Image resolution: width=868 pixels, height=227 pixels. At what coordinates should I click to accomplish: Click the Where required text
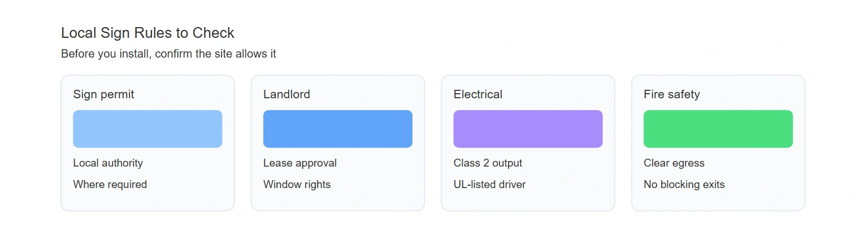pos(110,185)
